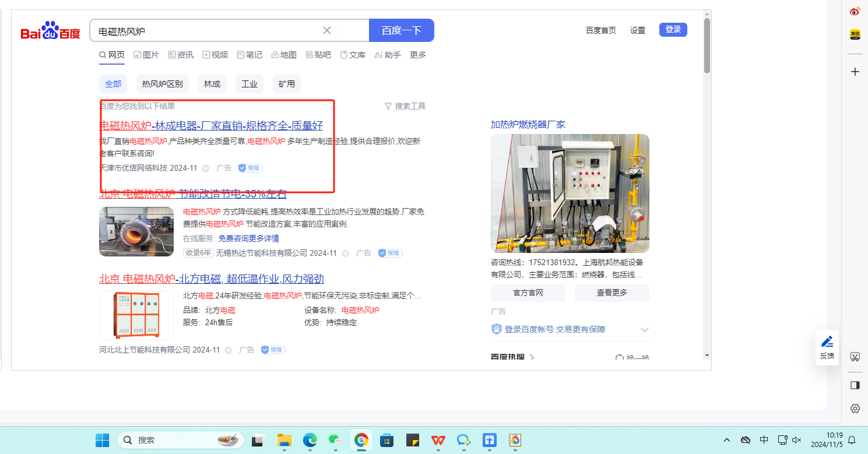Viewport: 868px width, 454px height.
Task: Select the 林成 filter chip
Action: point(212,84)
